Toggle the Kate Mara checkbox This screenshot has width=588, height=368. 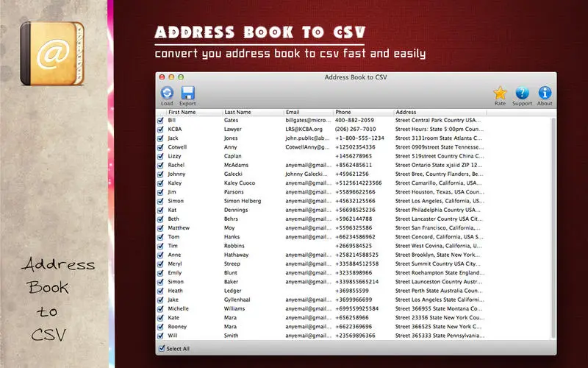tap(160, 318)
